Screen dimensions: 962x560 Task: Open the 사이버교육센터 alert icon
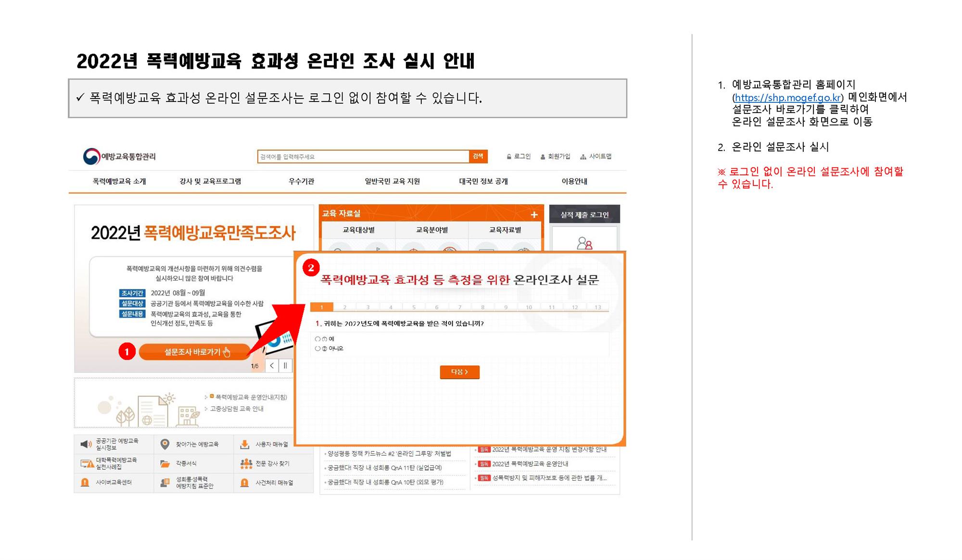coord(84,483)
